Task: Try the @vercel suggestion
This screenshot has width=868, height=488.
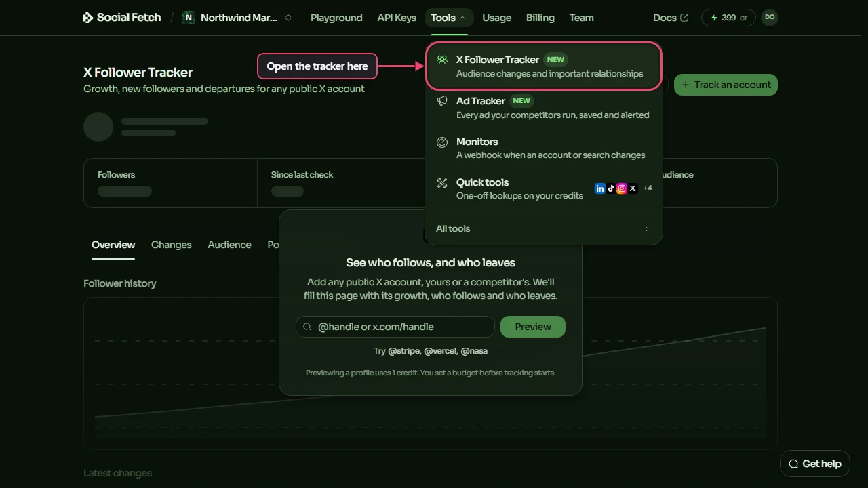Action: (440, 351)
